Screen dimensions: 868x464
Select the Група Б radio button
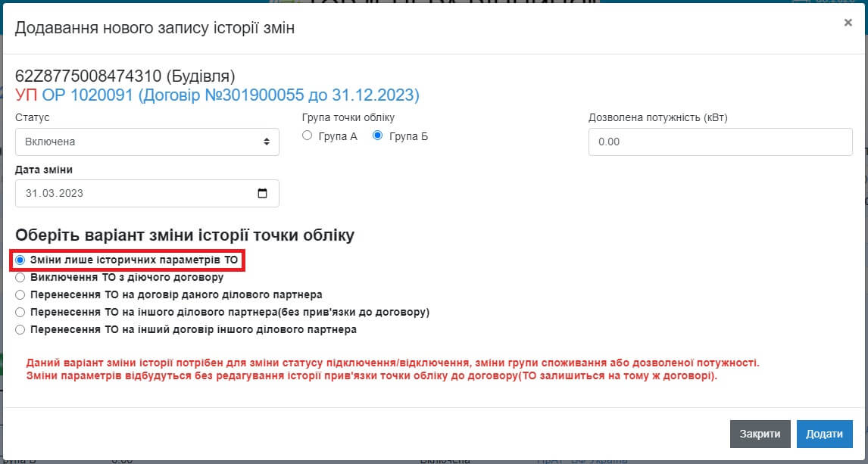[x=378, y=136]
